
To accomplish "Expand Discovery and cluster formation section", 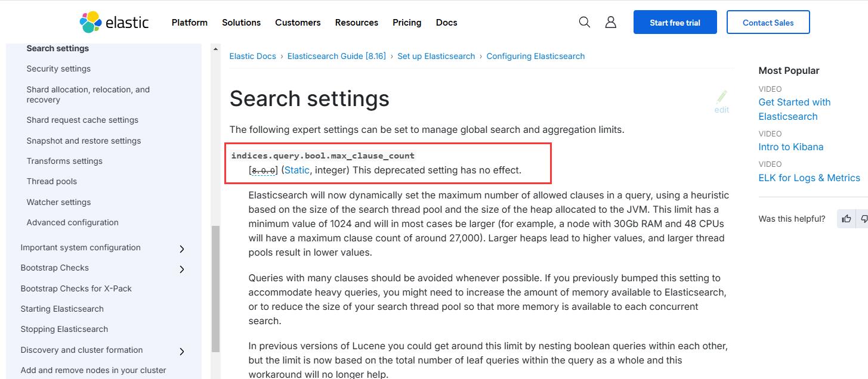I will point(182,352).
